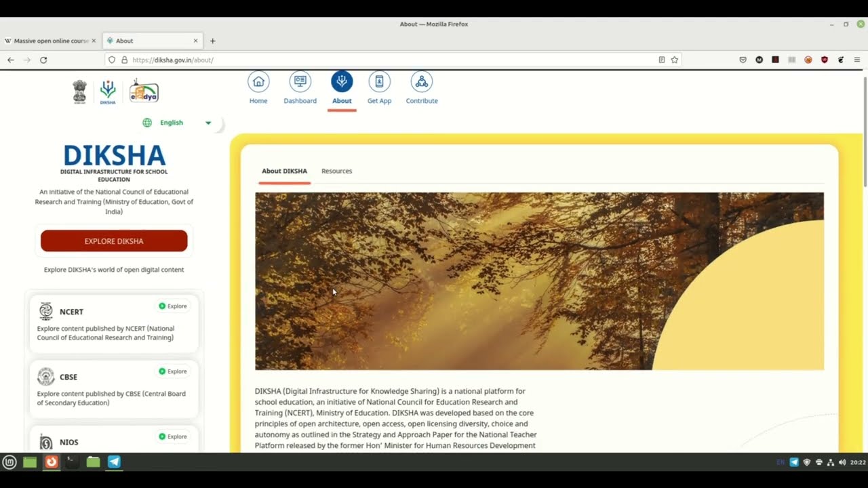The height and width of the screenshot is (488, 868).
Task: Open the Firefox hamburger menu
Action: [x=856, y=60]
